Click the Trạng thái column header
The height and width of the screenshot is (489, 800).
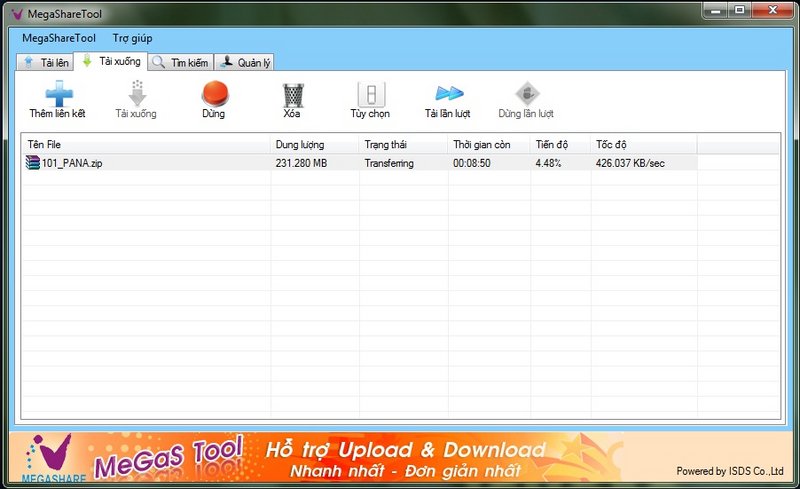403,145
